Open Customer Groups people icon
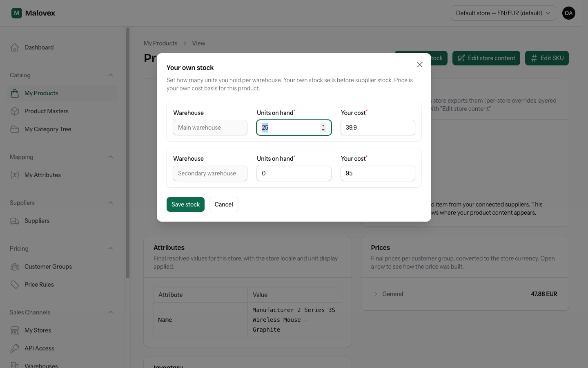 (x=15, y=267)
